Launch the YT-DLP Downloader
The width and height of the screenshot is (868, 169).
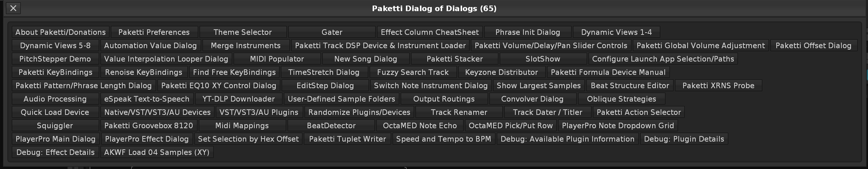coord(238,99)
